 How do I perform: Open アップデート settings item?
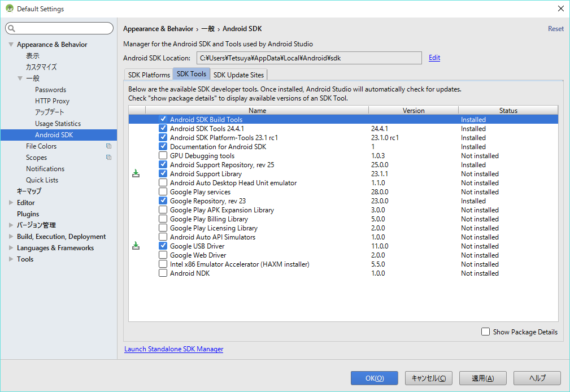coord(50,112)
